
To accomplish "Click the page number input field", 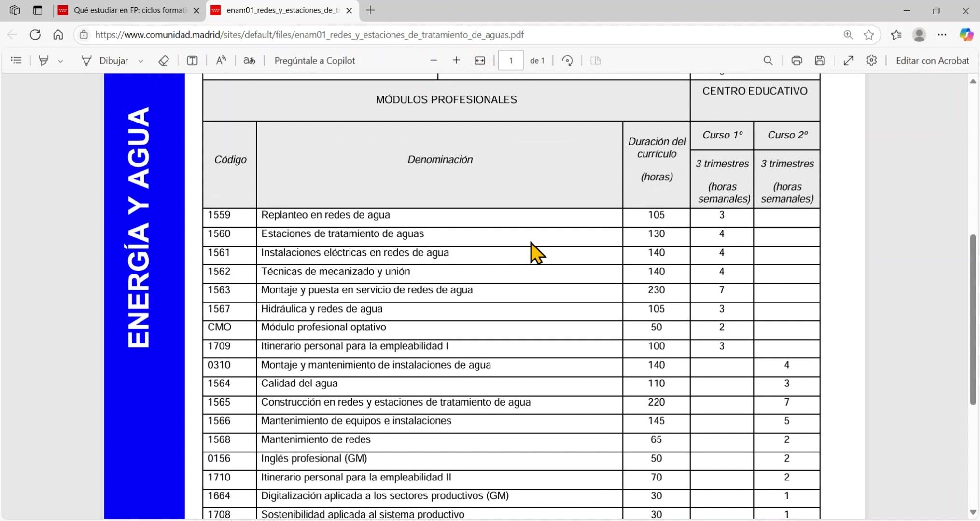I will tap(510, 61).
